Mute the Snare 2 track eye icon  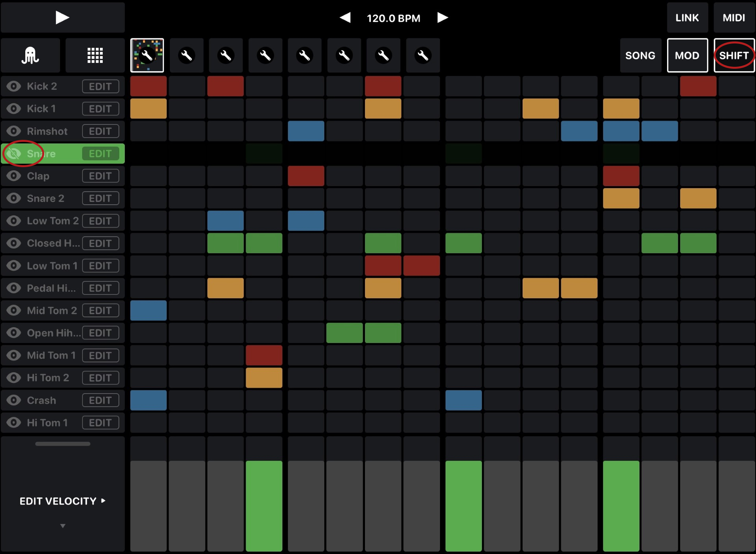click(14, 198)
